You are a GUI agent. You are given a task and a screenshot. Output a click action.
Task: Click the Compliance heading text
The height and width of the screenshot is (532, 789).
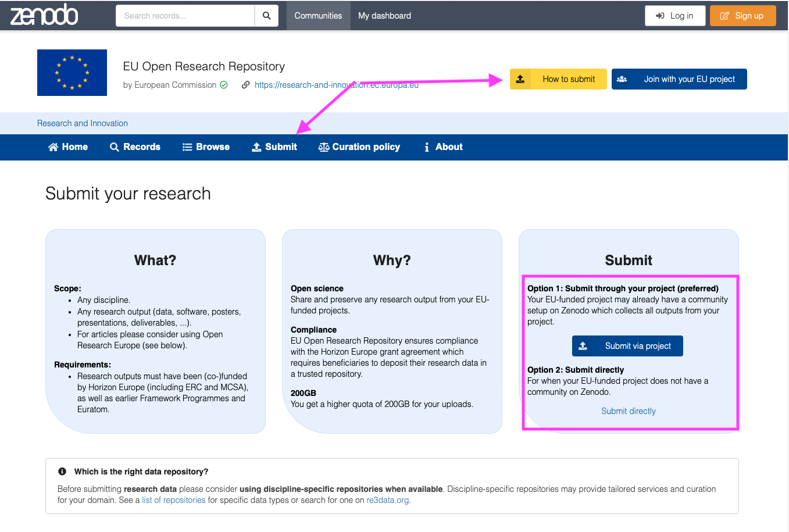(313, 330)
